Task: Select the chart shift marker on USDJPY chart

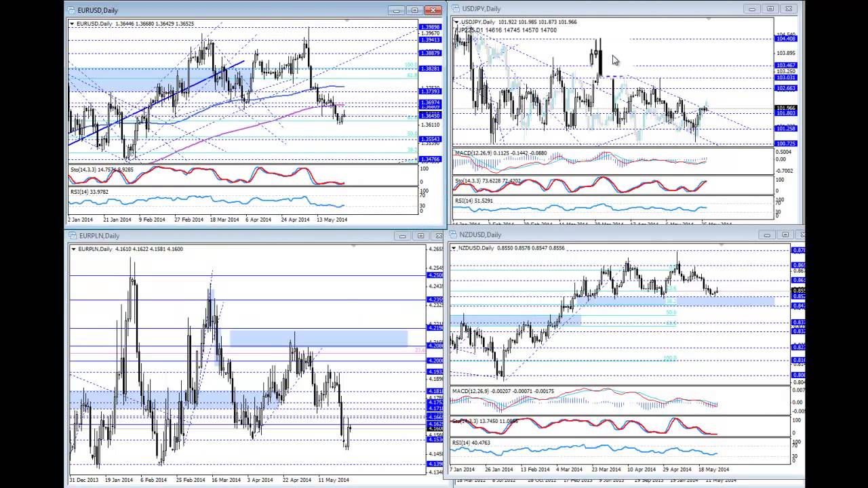Action: (x=708, y=19)
